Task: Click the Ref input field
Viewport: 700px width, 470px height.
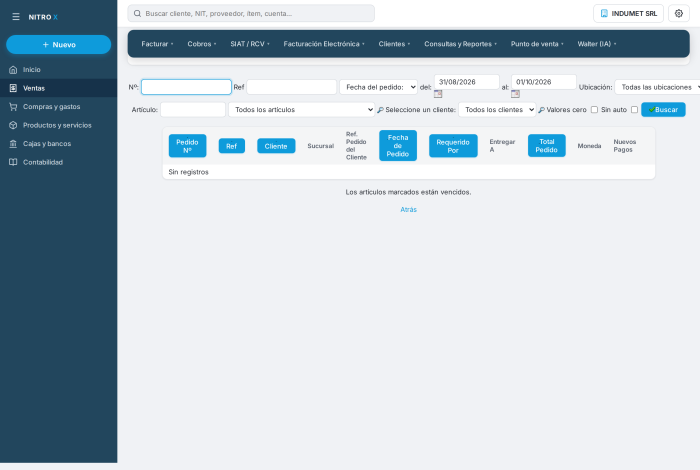Action: [x=292, y=87]
